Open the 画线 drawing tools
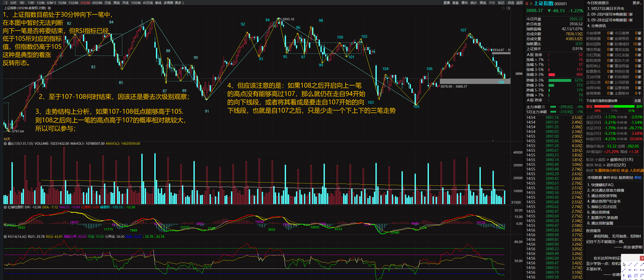 pyautogui.click(x=483, y=3)
